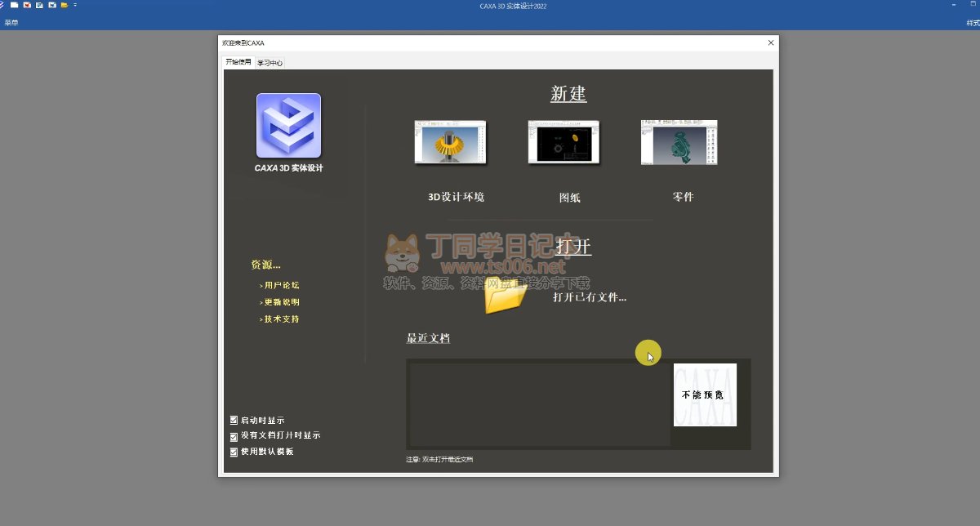Image resolution: width=980 pixels, height=526 pixels.
Task: Open the 菜单 menu
Action: [11, 23]
